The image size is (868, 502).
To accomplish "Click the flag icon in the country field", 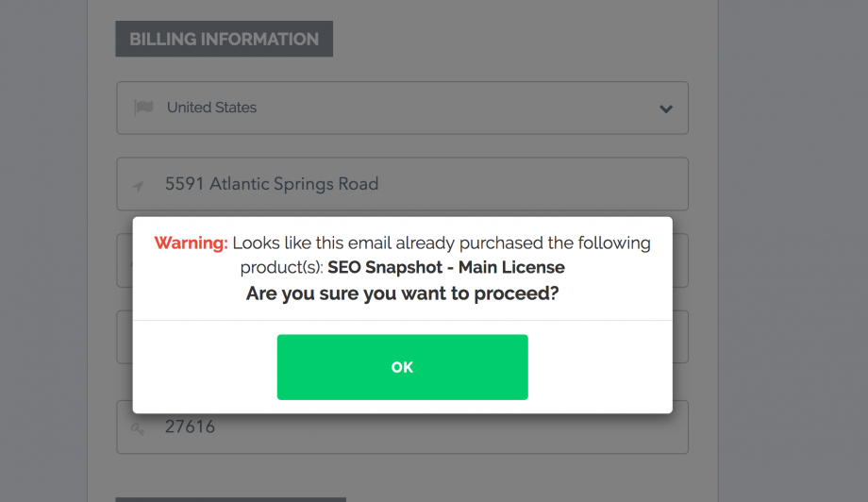I will tap(143, 108).
